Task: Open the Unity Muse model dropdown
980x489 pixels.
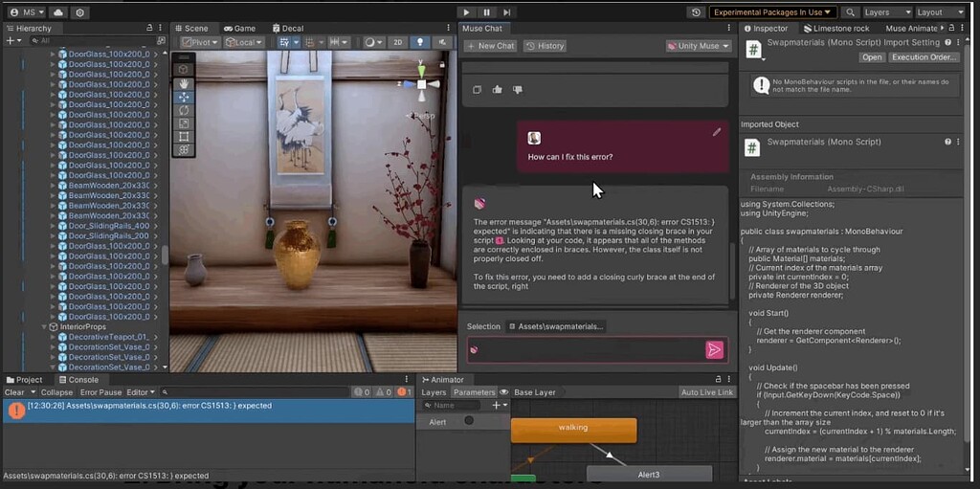Action: 698,46
